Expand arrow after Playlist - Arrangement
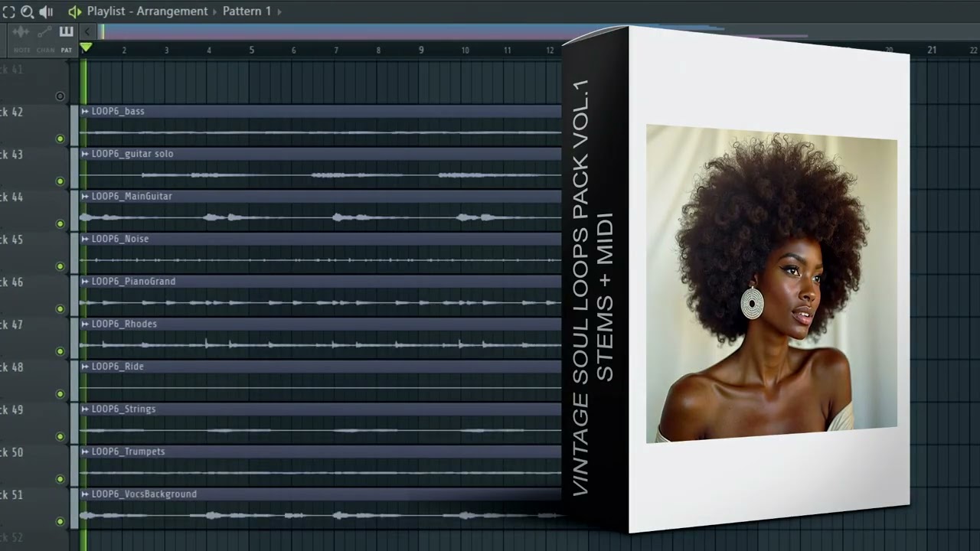Screen dimensions: 980x551 pos(215,11)
